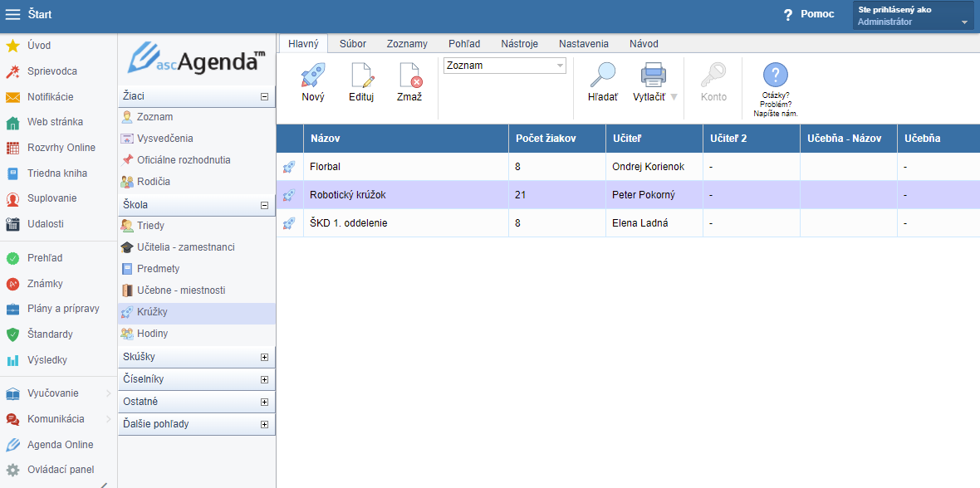Switch to the Zoznamy tab
980x488 pixels.
coord(407,44)
